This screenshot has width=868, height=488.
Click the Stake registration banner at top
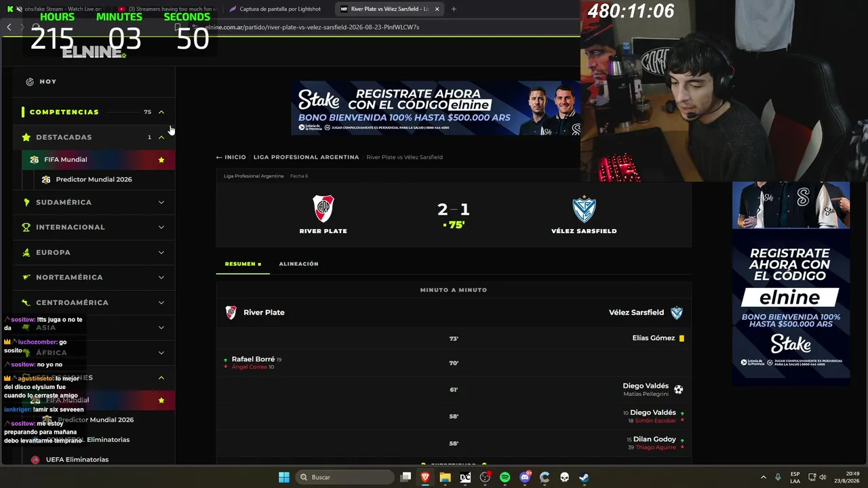435,108
